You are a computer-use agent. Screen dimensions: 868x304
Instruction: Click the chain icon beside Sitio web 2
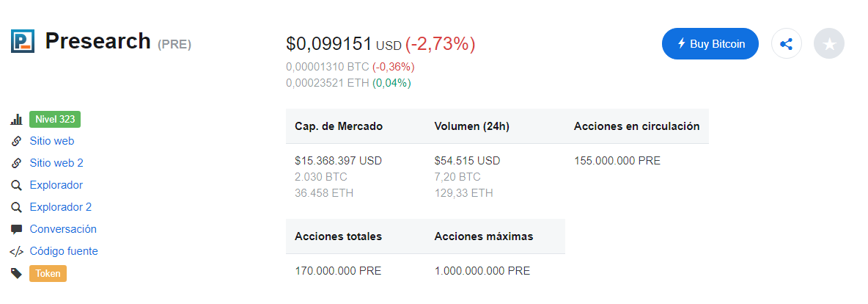click(x=17, y=163)
